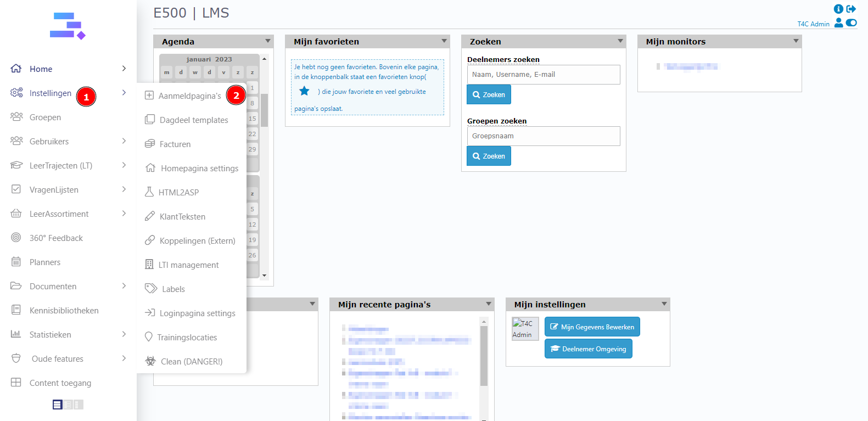This screenshot has width=868, height=421.
Task: Select the second sidebar layout mode icon
Action: tap(68, 405)
